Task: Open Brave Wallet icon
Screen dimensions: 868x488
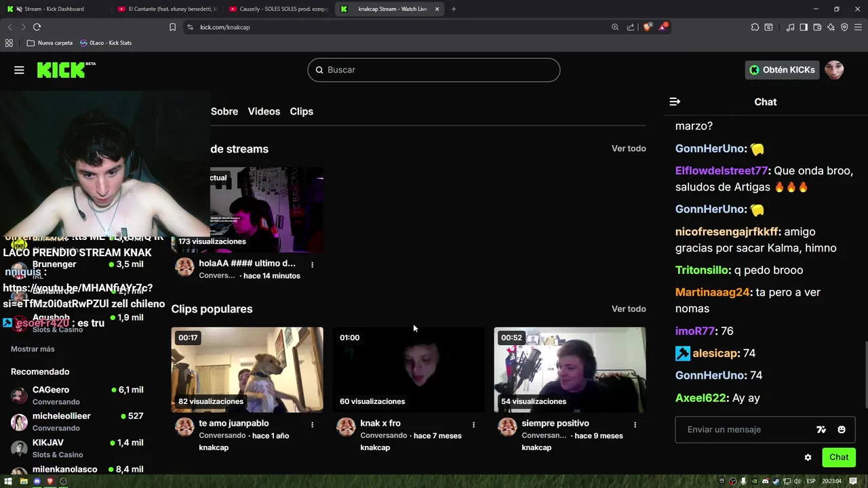Action: (817, 27)
